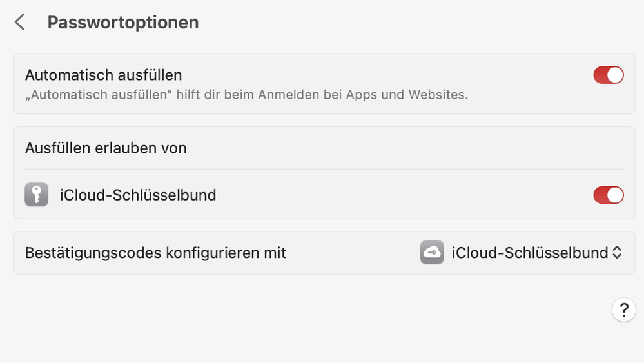Disable the Automatisch ausfüllen switch

pos(609,75)
